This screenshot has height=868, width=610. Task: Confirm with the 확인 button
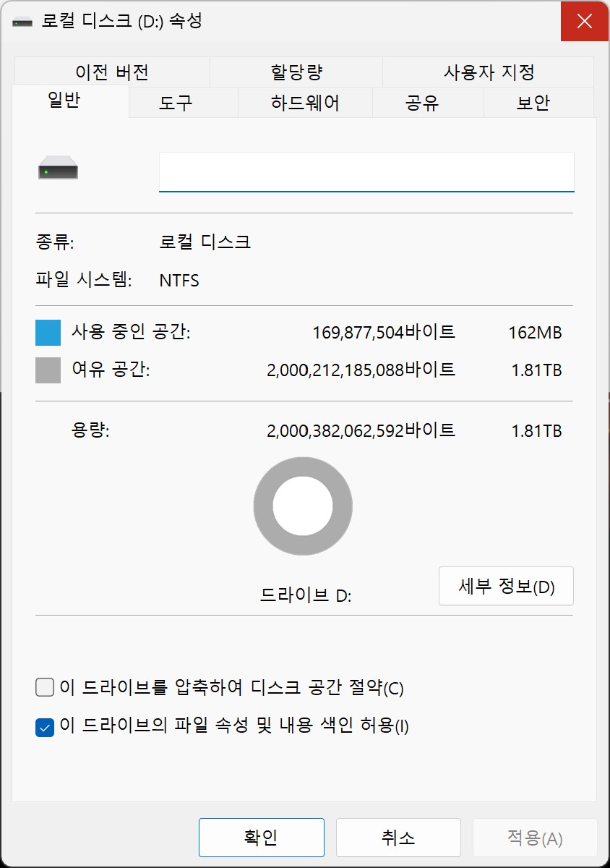click(262, 838)
